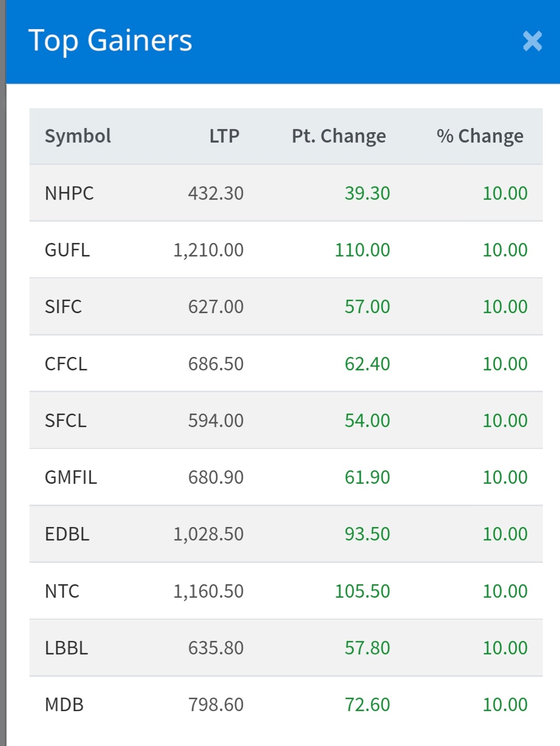This screenshot has width=560, height=746.
Task: Click the Top Gainers title
Action: 110,41
